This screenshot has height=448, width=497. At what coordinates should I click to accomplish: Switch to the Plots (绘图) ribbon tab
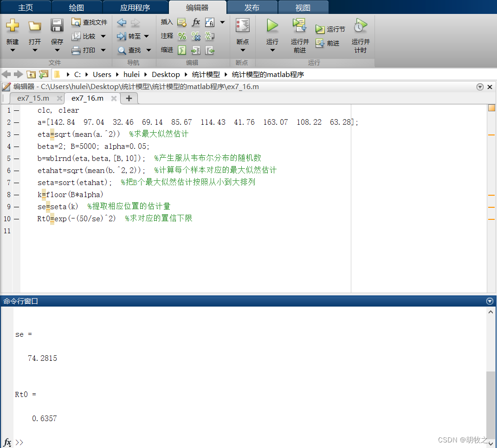pos(77,7)
